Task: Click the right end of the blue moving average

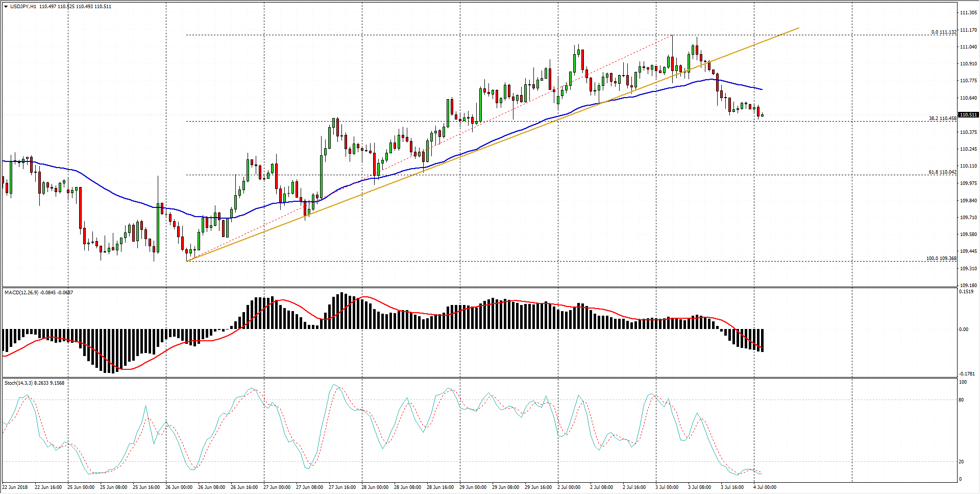Action: 762,89
